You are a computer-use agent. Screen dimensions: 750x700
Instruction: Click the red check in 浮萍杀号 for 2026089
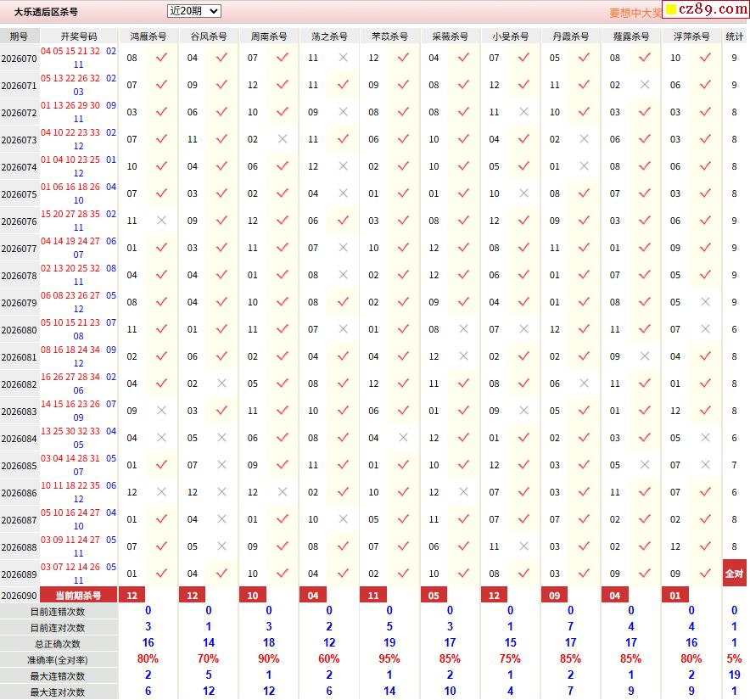click(x=705, y=574)
